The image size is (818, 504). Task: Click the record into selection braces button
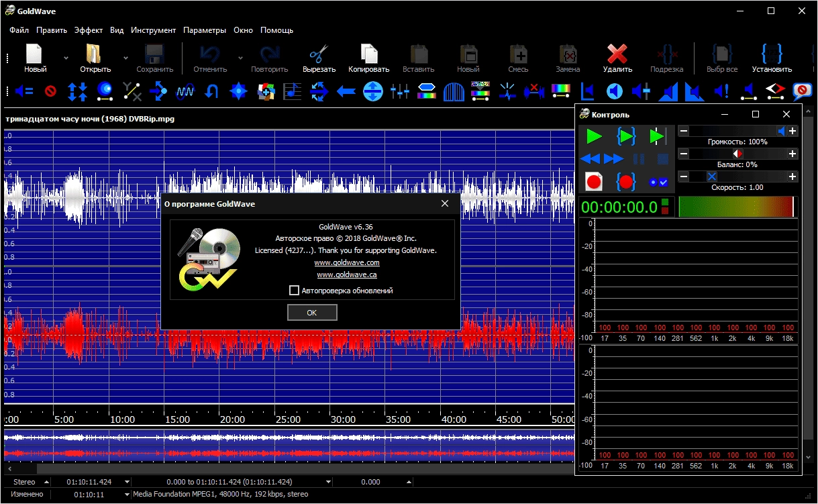625,181
